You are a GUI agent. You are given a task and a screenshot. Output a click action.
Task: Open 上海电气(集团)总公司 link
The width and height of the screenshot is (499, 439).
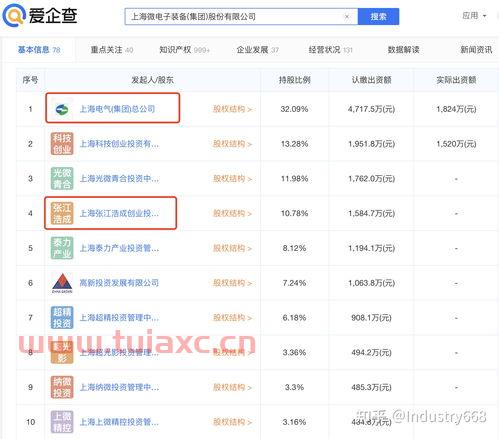click(117, 109)
